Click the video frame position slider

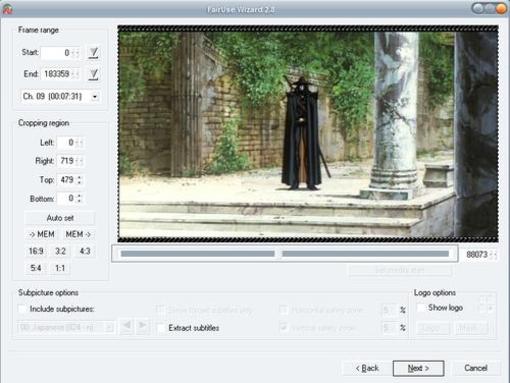(285, 254)
